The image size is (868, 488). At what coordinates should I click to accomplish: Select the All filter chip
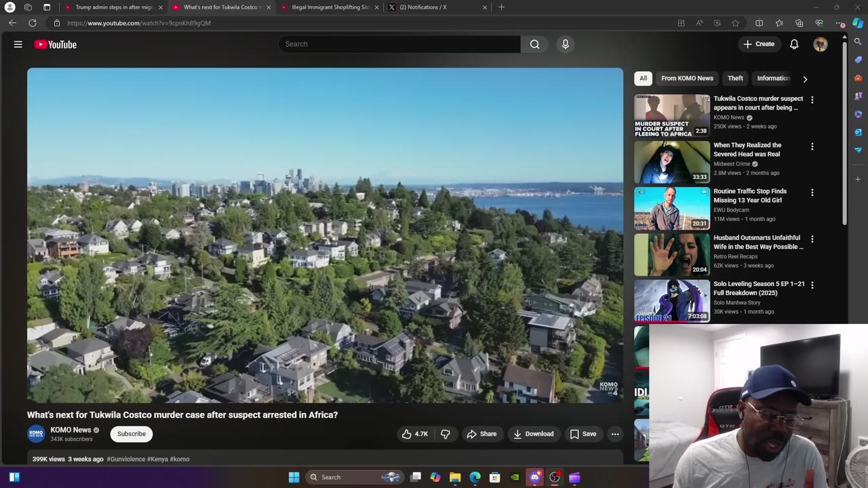coord(643,79)
